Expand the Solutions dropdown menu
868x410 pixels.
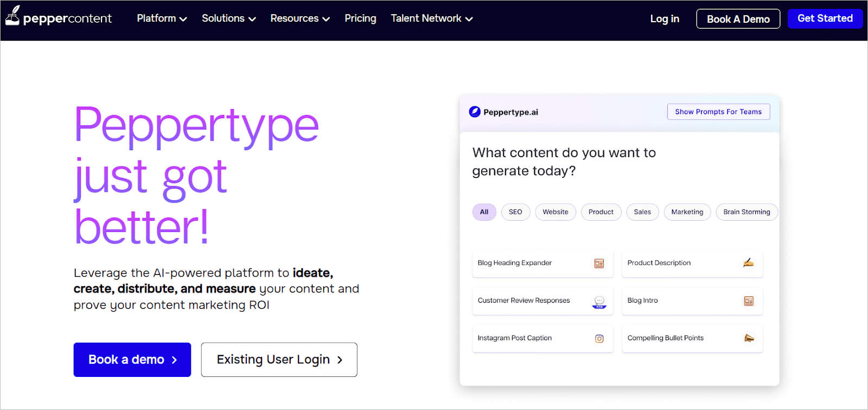point(228,18)
